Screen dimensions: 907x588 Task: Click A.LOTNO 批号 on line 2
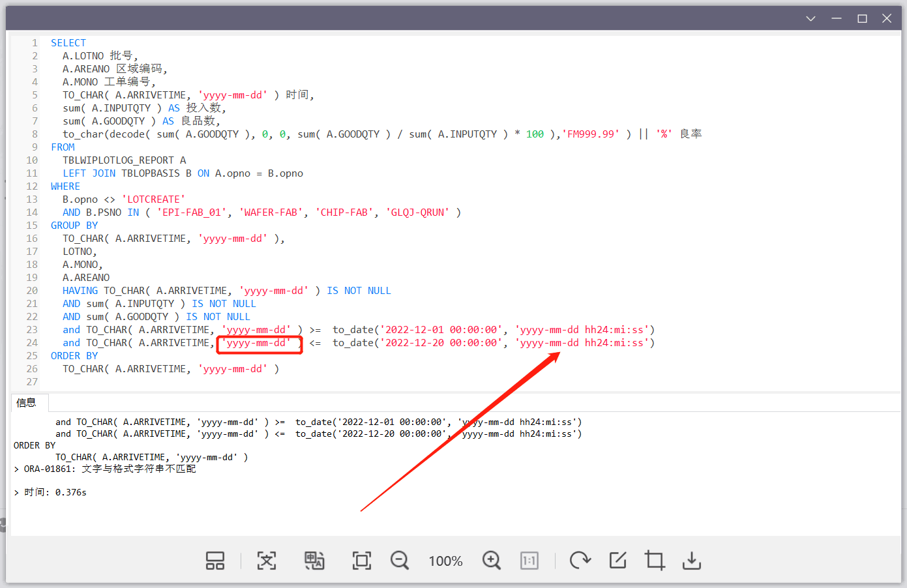[100, 56]
